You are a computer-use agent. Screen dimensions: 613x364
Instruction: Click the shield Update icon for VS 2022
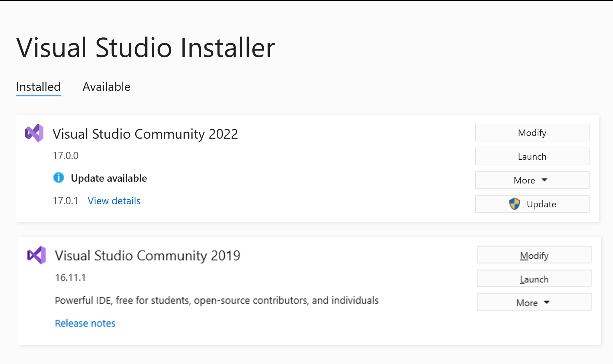click(514, 204)
